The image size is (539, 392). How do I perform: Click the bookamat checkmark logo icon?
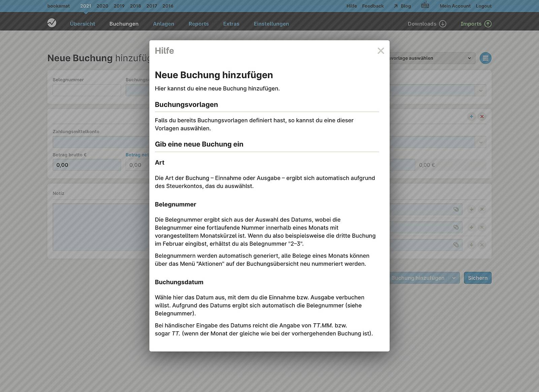52,23
